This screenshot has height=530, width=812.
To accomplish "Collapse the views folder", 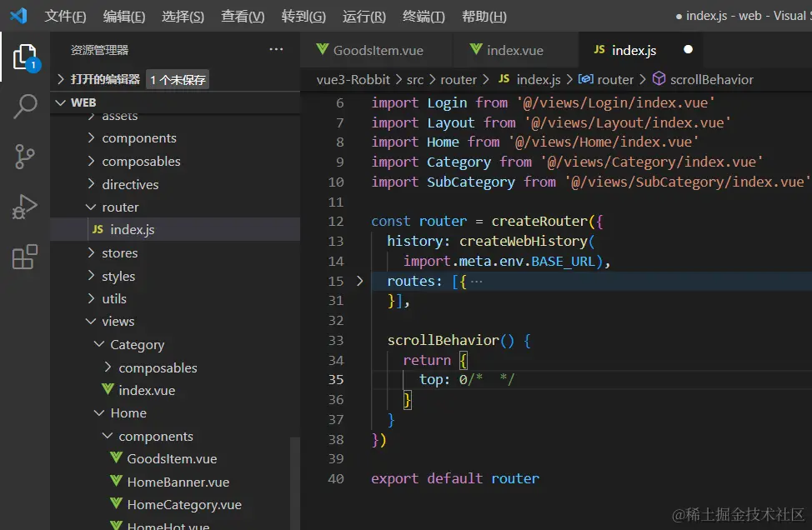I will coord(91,322).
